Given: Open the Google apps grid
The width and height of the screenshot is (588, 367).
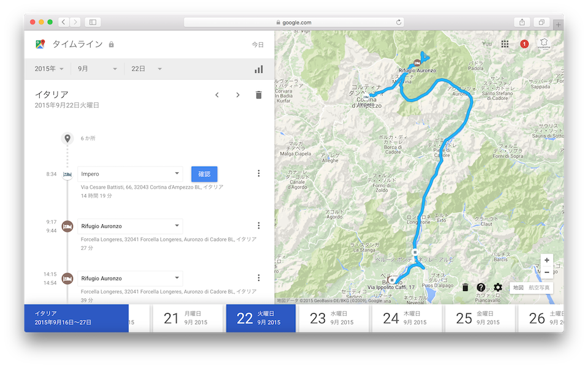Looking at the screenshot, I should tap(505, 44).
